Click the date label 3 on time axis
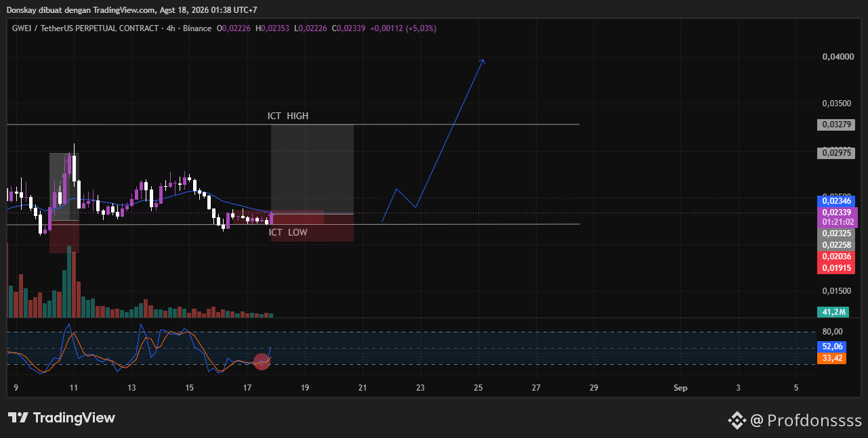The height and width of the screenshot is (438, 868). (x=738, y=388)
